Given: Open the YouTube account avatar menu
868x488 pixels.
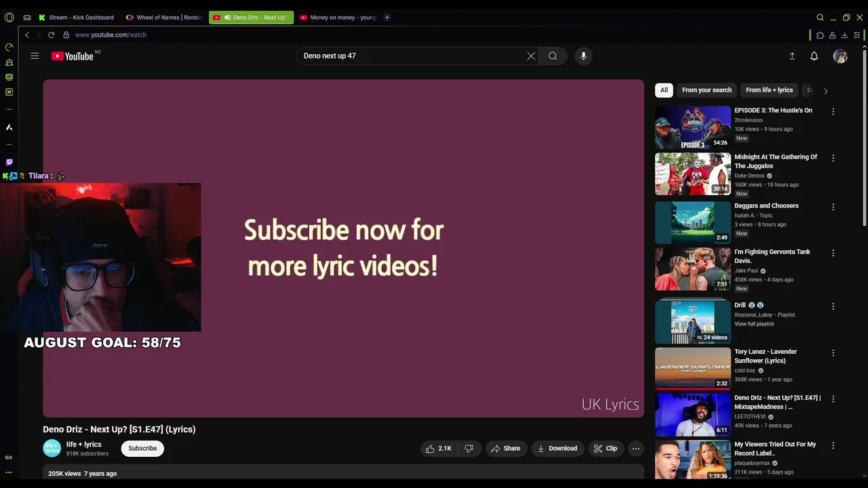Looking at the screenshot, I should (840, 56).
